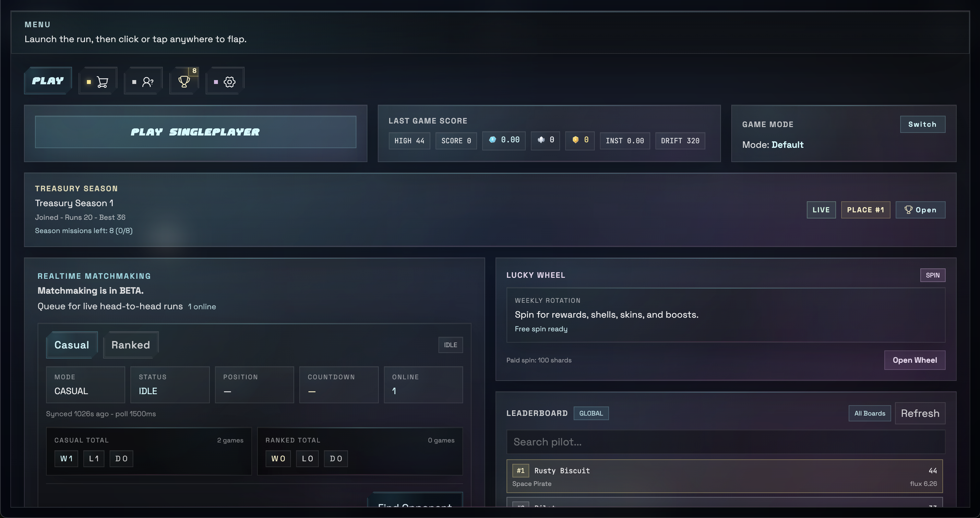Toggle the GLOBAL leaderboard filter
Image resolution: width=980 pixels, height=518 pixels.
[x=591, y=413]
